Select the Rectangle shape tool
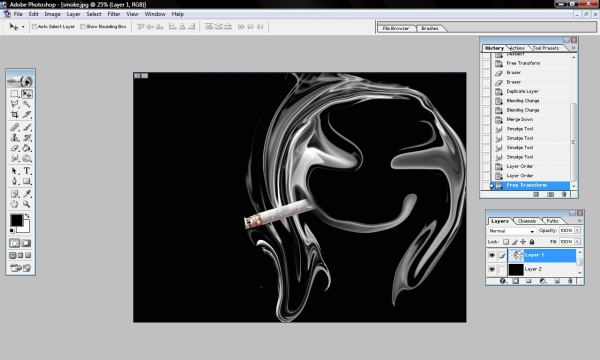The image size is (600, 360). 27,181
